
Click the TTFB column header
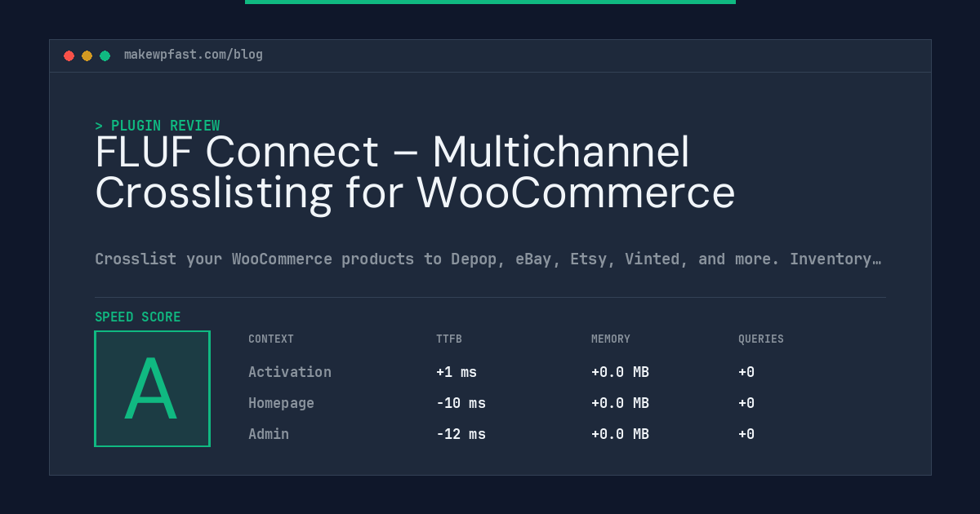(449, 339)
